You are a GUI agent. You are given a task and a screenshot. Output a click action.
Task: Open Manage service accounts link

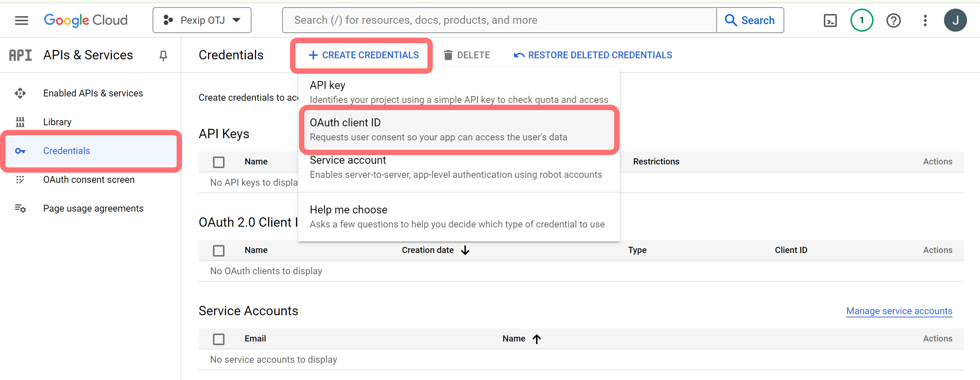[899, 311]
